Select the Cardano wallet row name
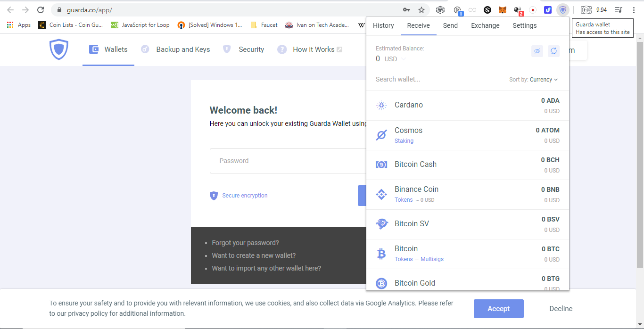Image resolution: width=644 pixels, height=329 pixels. coord(409,105)
